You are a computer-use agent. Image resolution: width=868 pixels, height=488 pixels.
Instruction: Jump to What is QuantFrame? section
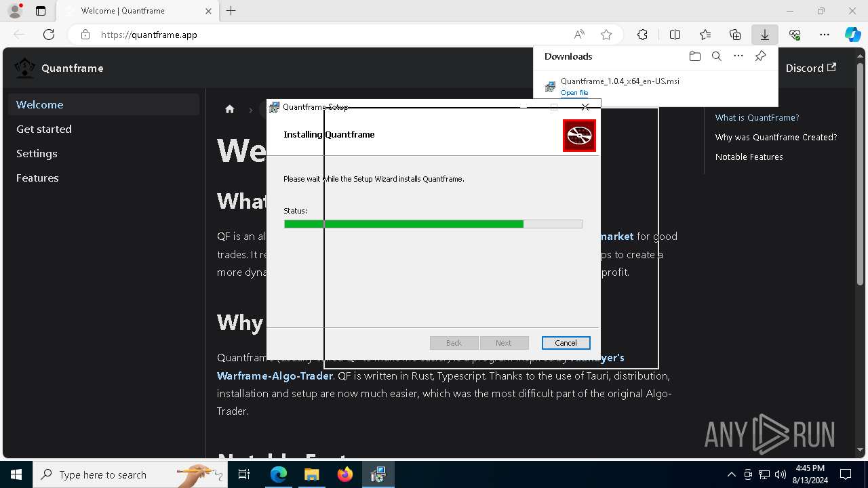pos(757,117)
